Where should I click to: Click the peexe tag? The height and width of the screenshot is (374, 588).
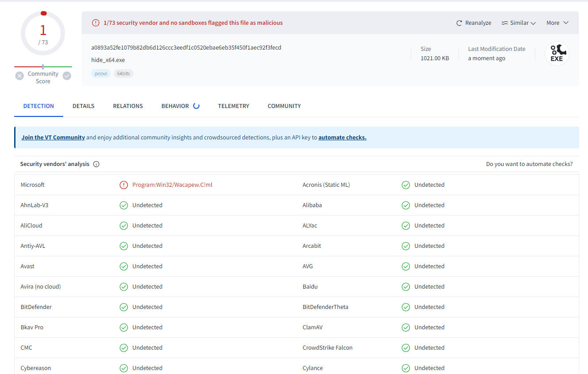(x=101, y=73)
